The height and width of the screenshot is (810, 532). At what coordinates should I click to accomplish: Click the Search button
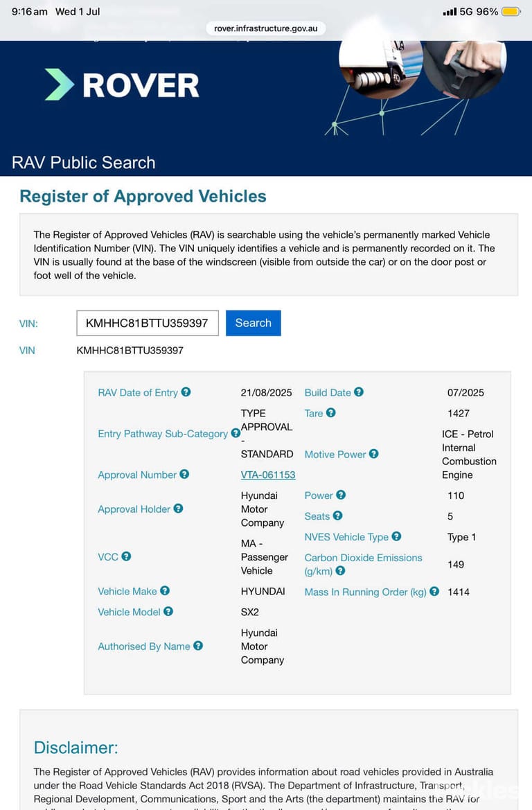[x=253, y=323]
